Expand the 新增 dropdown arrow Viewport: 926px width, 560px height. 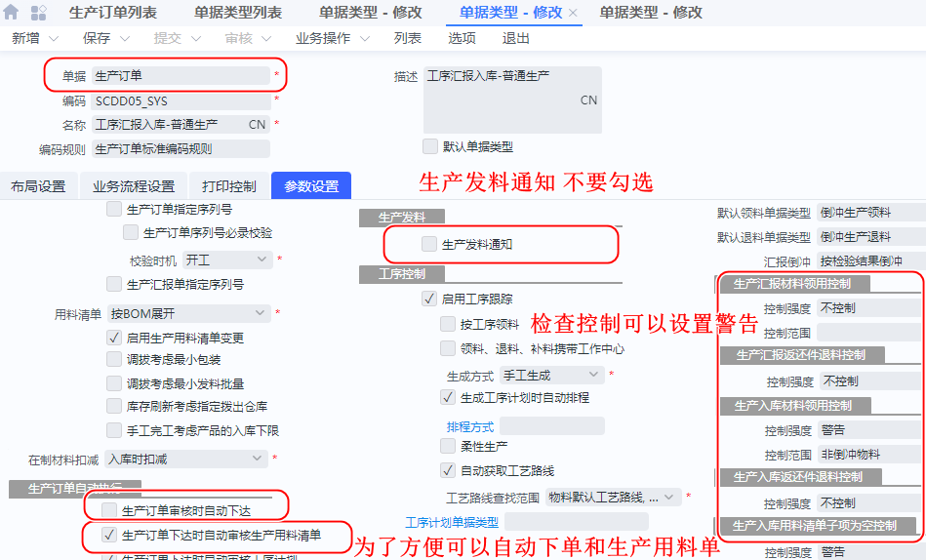click(54, 38)
